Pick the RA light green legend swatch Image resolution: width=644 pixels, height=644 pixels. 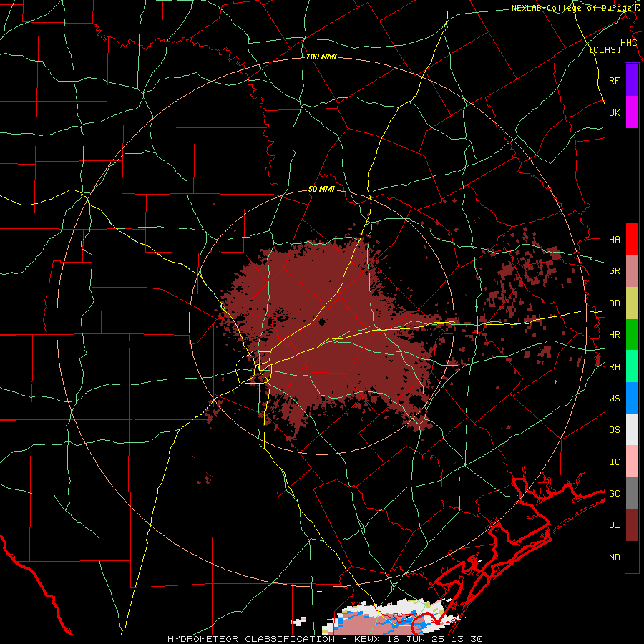point(632,366)
